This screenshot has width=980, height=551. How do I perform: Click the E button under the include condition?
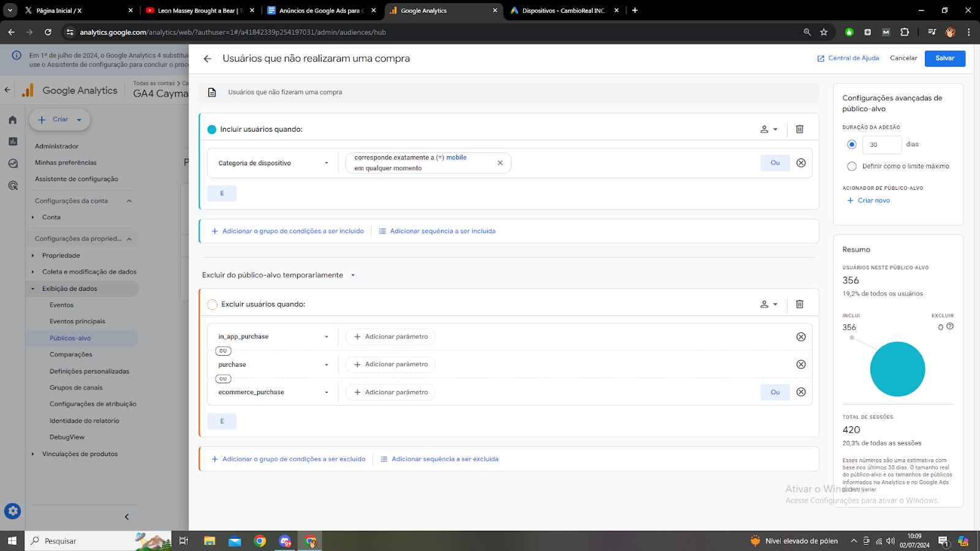click(222, 193)
